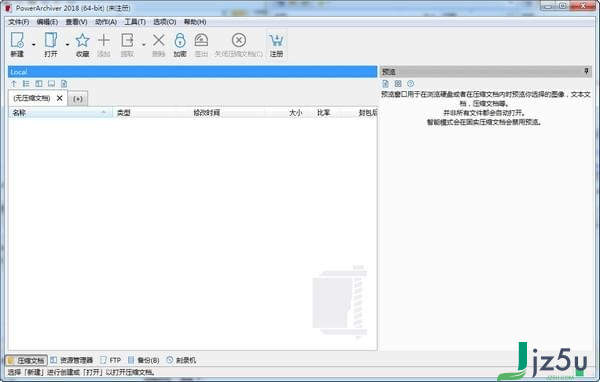The width and height of the screenshot is (600, 382).
Task: Sort by the 比率 column header
Action: point(324,113)
